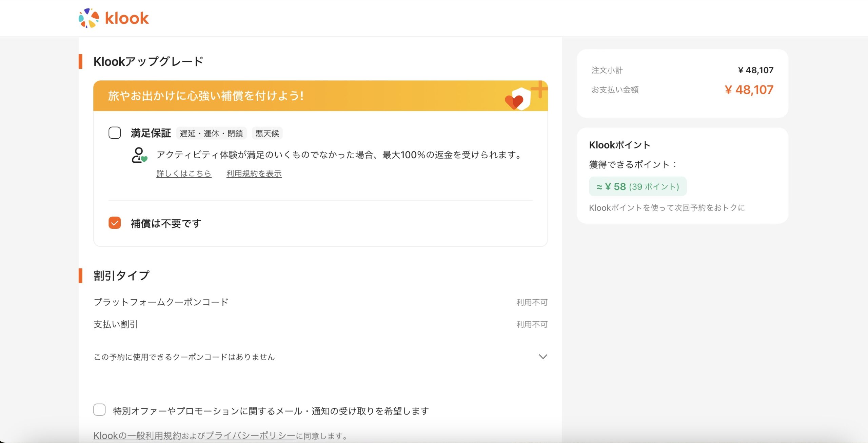Click the 満足保証 label
868x443 pixels.
pos(151,133)
